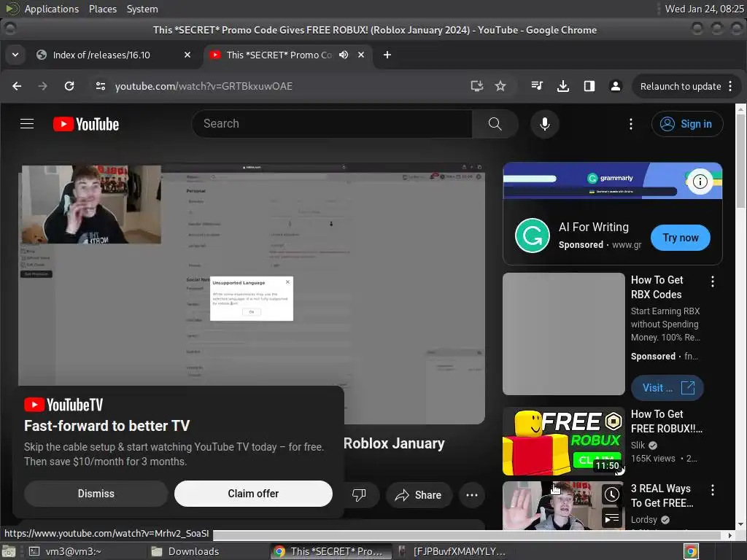Toggle Chrome side panel
The image size is (747, 560).
589,86
